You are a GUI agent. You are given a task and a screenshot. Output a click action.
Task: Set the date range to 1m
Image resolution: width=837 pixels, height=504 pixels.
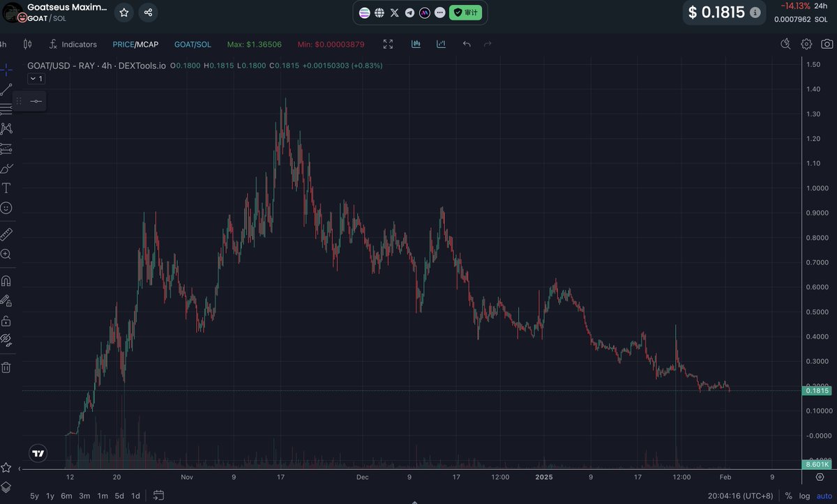(x=102, y=496)
